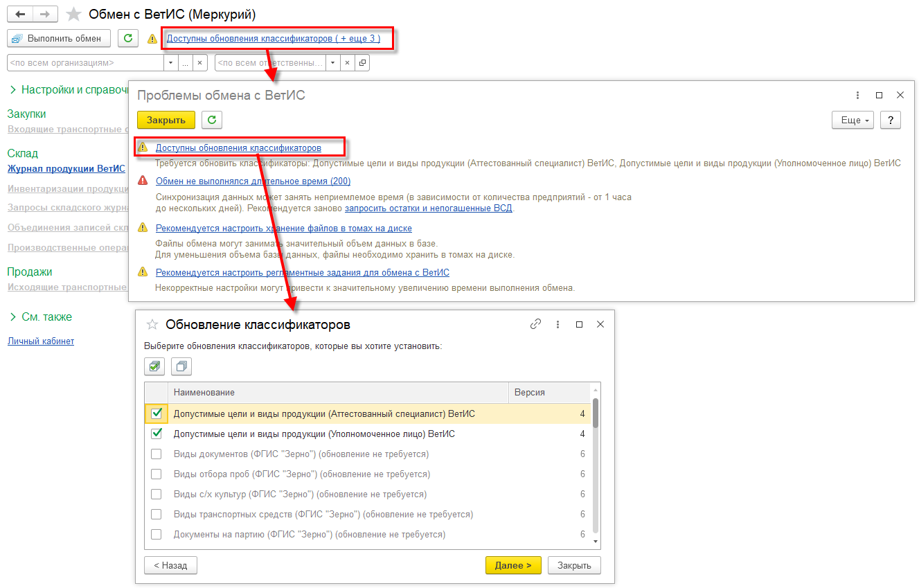
Task: Click scrollbar down arrow in classifier list
Action: (x=596, y=542)
